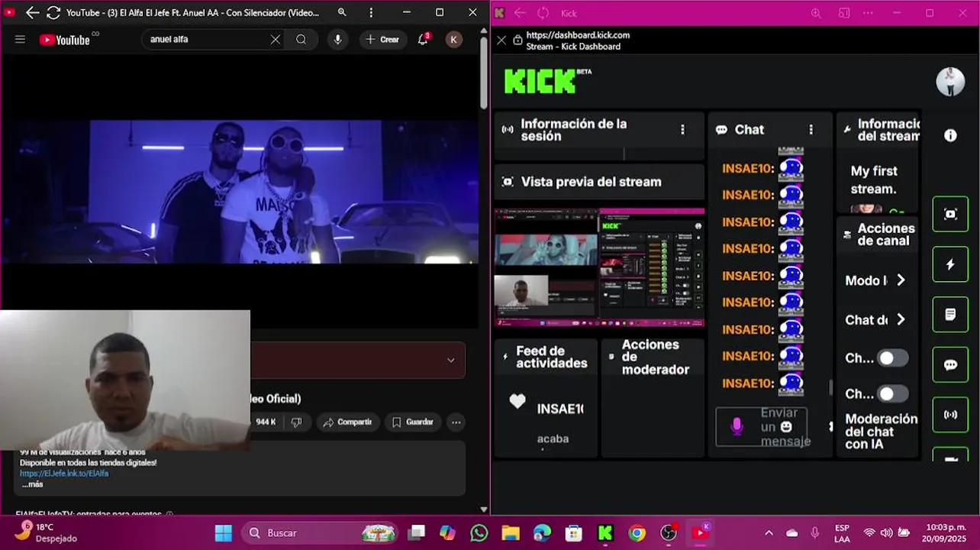This screenshot has height=550, width=980.
Task: Click Guardar under the video
Action: pos(413,422)
